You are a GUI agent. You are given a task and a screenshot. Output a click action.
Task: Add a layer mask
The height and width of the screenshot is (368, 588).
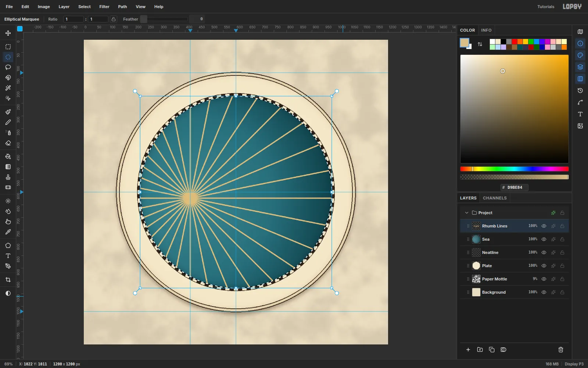tap(503, 350)
